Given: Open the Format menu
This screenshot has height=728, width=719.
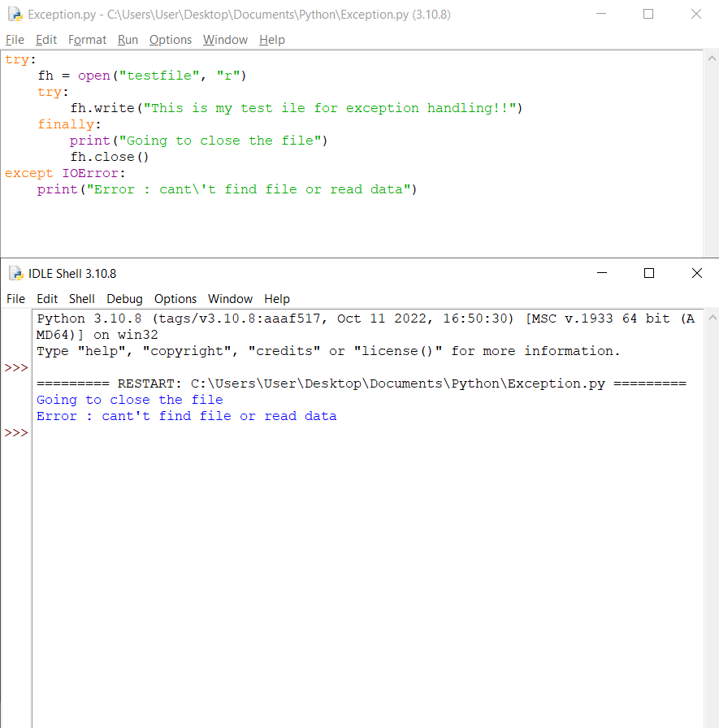Looking at the screenshot, I should pyautogui.click(x=87, y=39).
